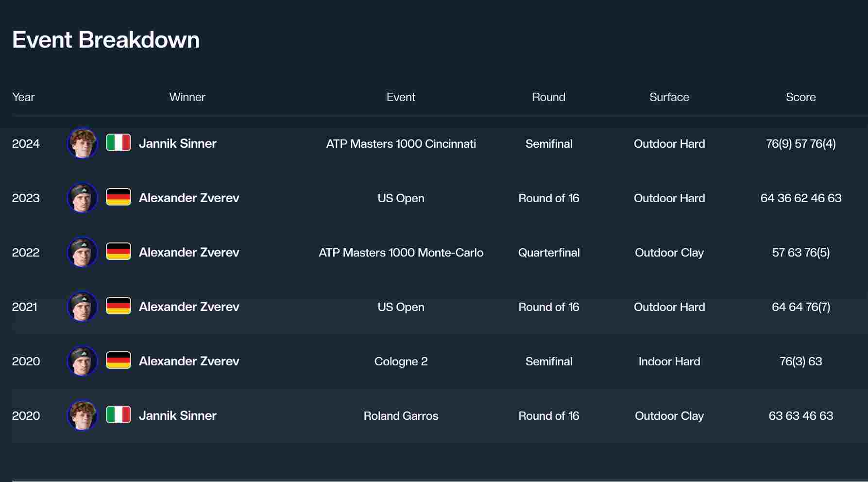868x482 pixels.
Task: Select the ATP Masters 1000 Cincinnati event cell
Action: (x=401, y=144)
